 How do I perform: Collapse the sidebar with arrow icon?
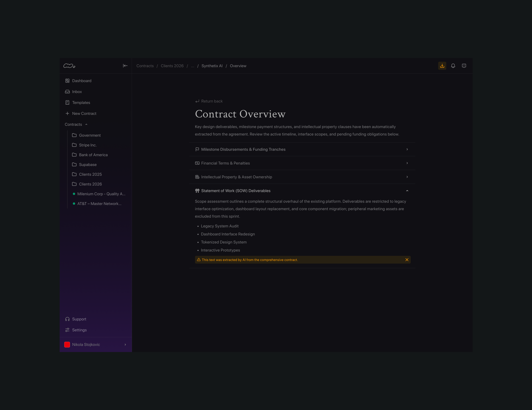click(x=125, y=66)
